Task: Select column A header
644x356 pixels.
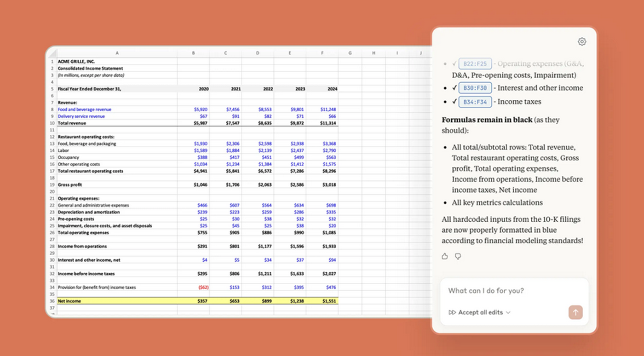Action: (x=117, y=53)
